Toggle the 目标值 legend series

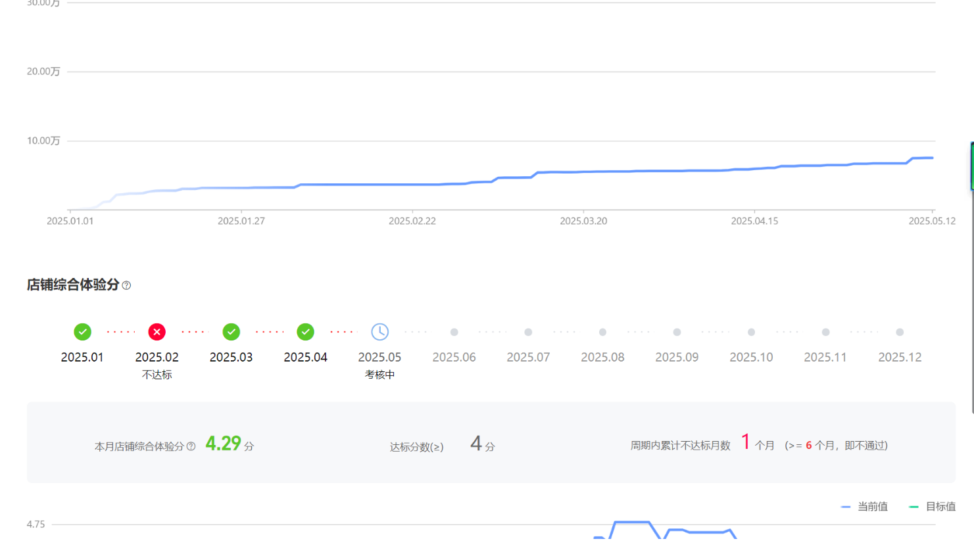(933, 507)
